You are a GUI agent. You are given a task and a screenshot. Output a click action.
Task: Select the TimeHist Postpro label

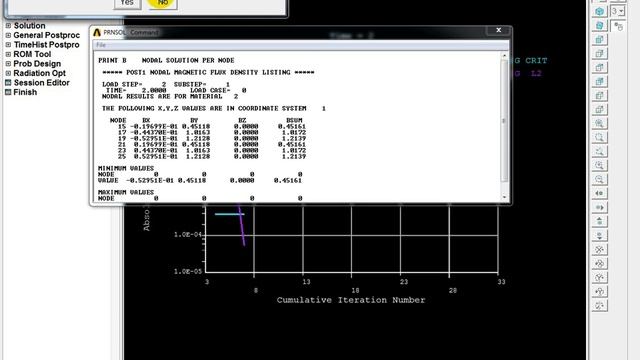tap(47, 44)
